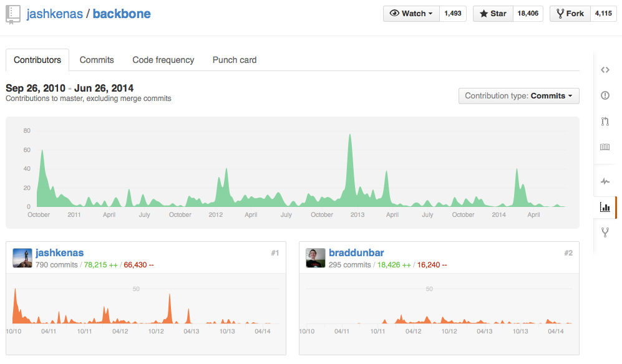Viewport: 622px width, 364px height.
Task: Select the Contributors tab
Action: (x=37, y=60)
